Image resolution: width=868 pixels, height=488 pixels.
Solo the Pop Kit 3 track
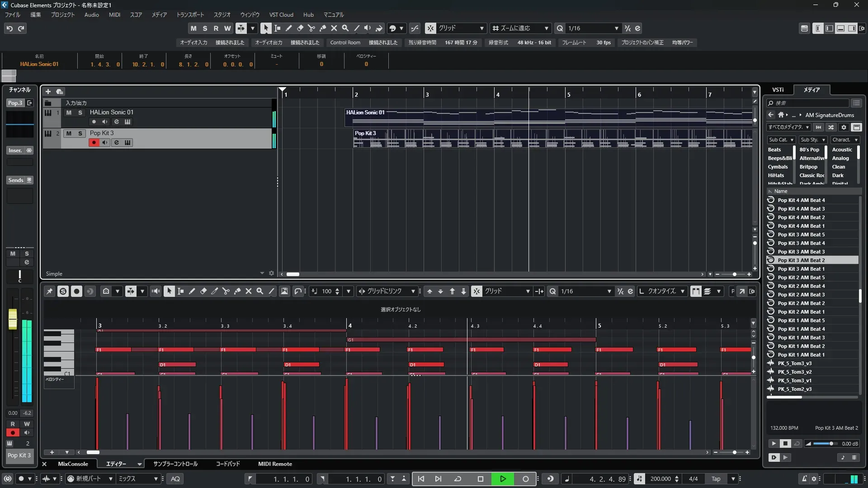[80, 133]
